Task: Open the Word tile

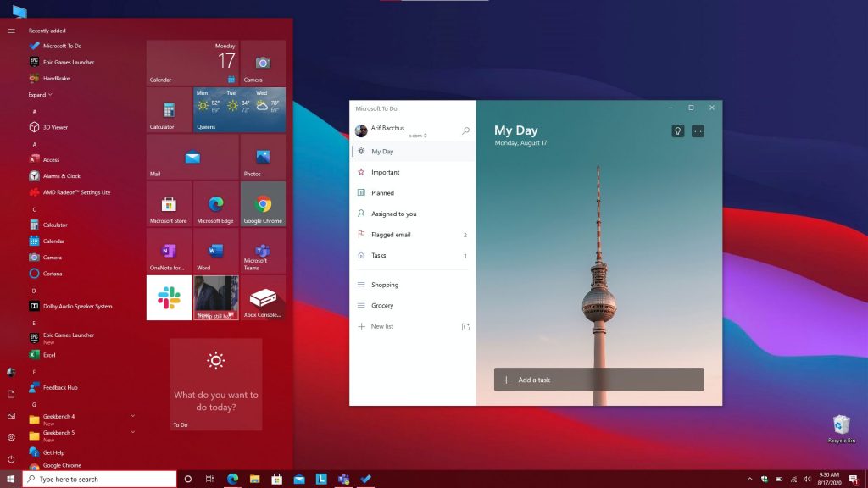Action: click(x=216, y=251)
